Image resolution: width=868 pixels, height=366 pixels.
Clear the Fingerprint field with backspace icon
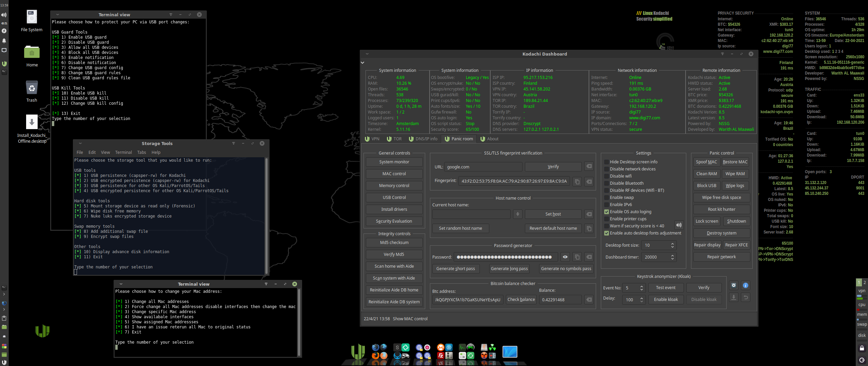[x=589, y=182]
